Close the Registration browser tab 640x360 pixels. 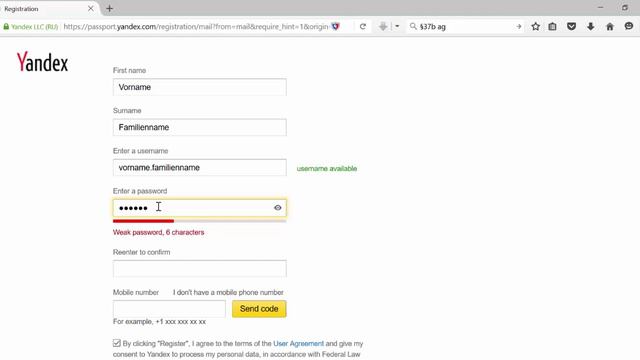tap(91, 8)
